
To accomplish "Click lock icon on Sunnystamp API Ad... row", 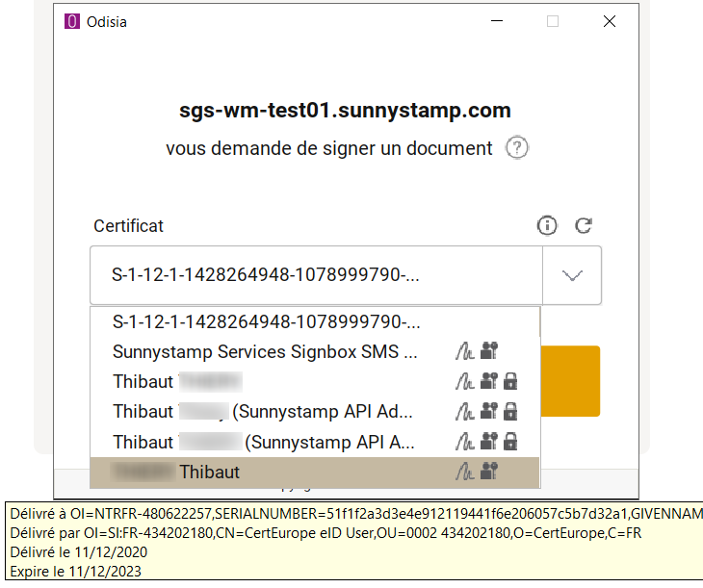I will [510, 412].
